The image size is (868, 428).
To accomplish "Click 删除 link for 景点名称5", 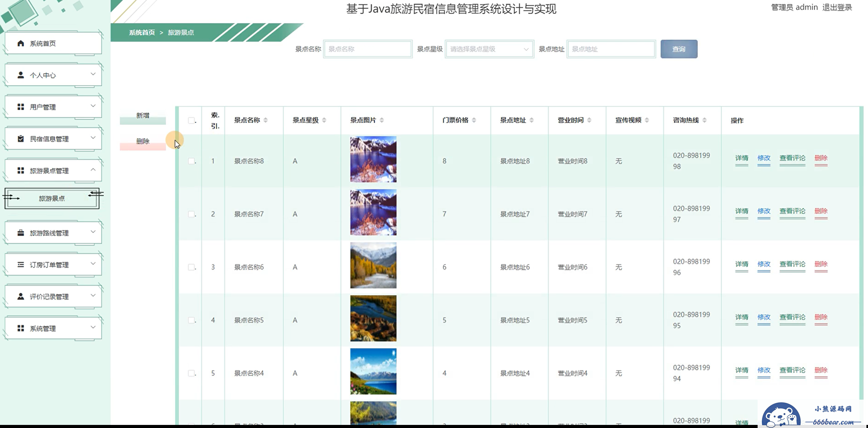I will (x=821, y=317).
